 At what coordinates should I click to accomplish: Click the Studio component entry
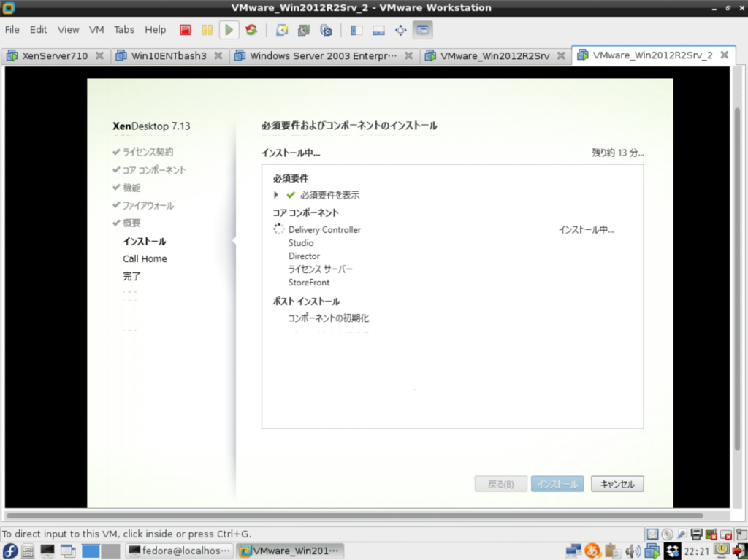click(301, 243)
